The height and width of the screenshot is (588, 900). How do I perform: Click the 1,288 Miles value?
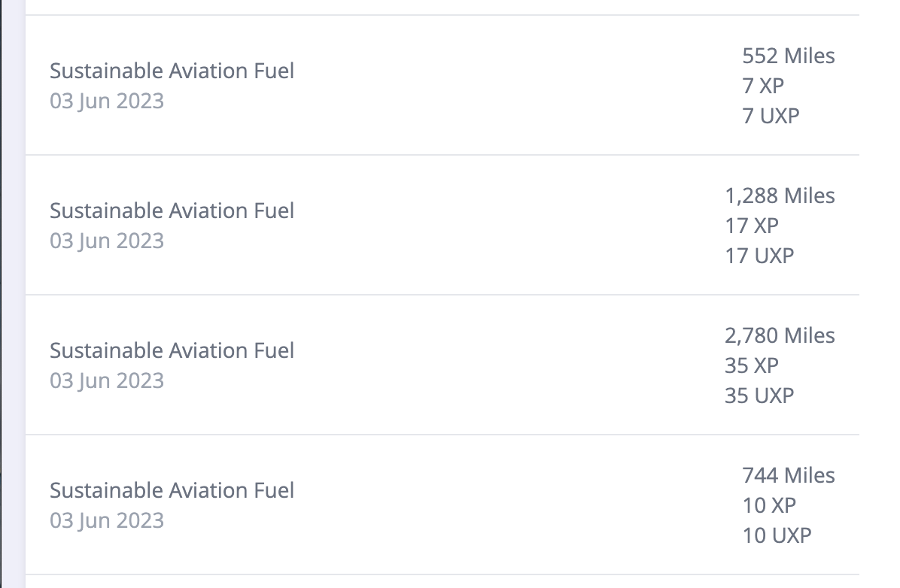(780, 195)
